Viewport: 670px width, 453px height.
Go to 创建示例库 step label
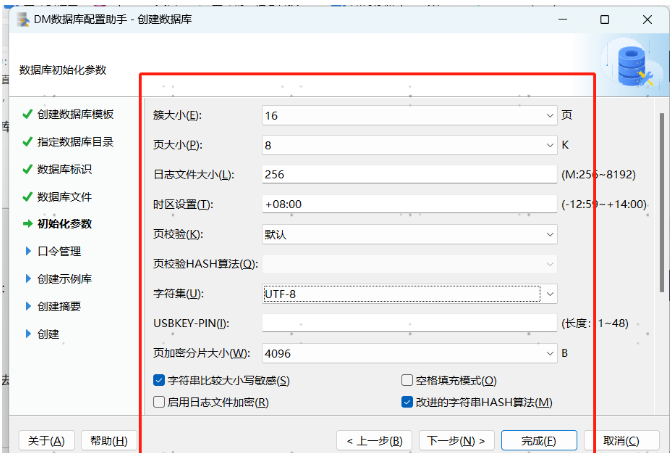pos(65,279)
